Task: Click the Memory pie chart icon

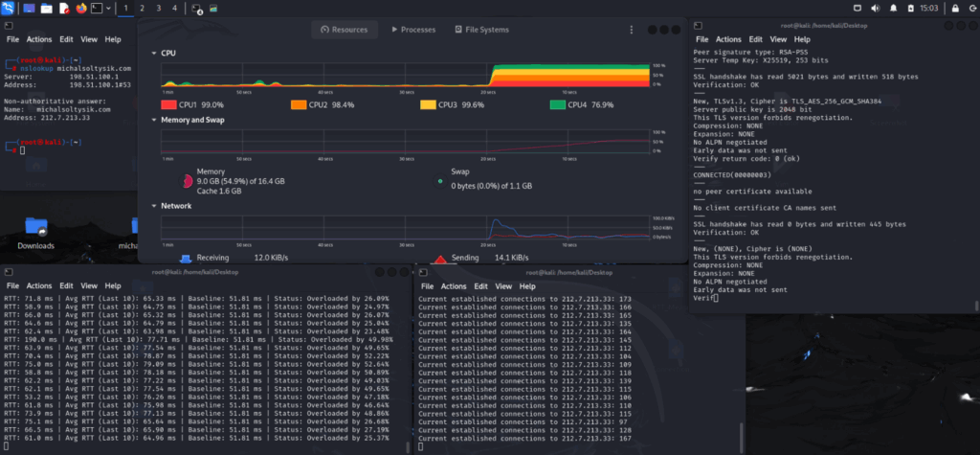Action: 186,181
